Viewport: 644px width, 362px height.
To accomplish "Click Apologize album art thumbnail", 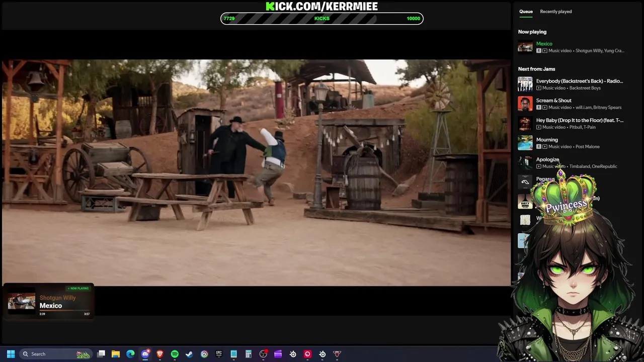I will tap(525, 162).
